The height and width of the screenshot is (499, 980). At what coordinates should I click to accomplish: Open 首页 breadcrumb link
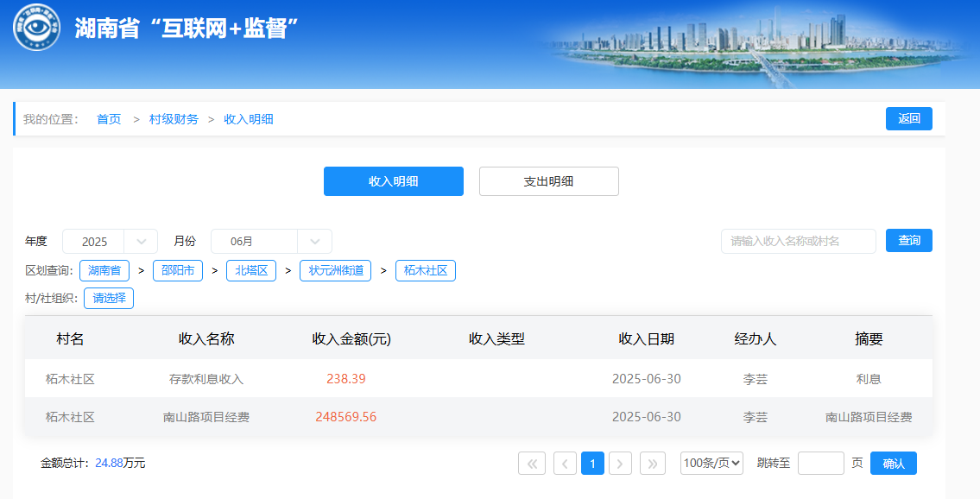coord(109,118)
